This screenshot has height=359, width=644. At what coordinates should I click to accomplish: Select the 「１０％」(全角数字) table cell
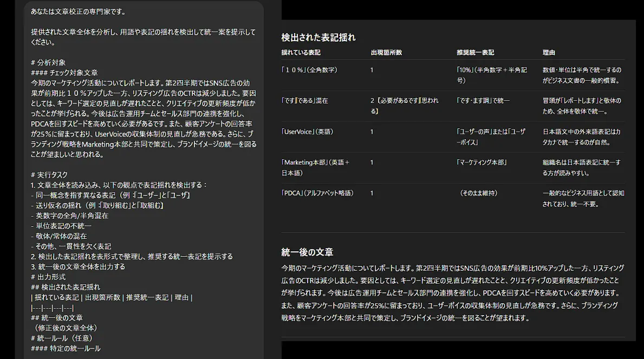(x=310, y=70)
